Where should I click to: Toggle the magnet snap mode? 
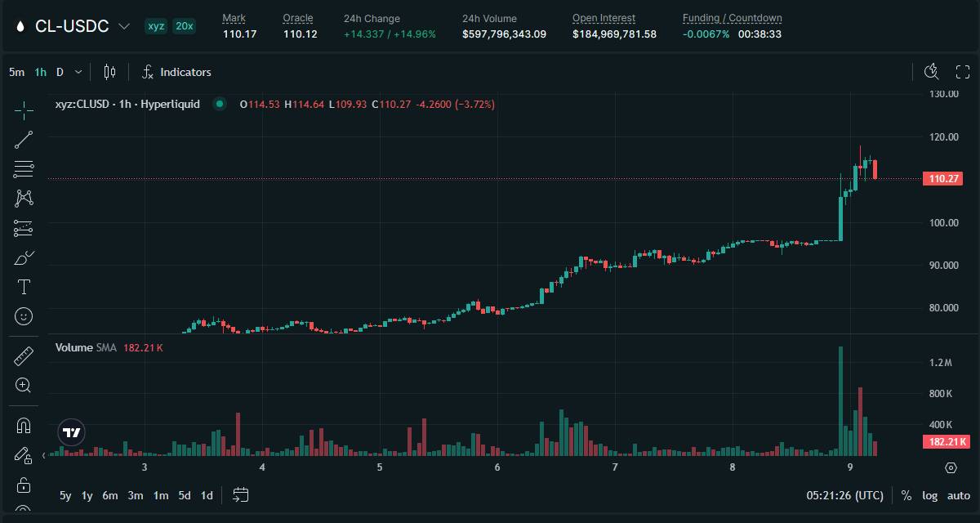(x=24, y=426)
